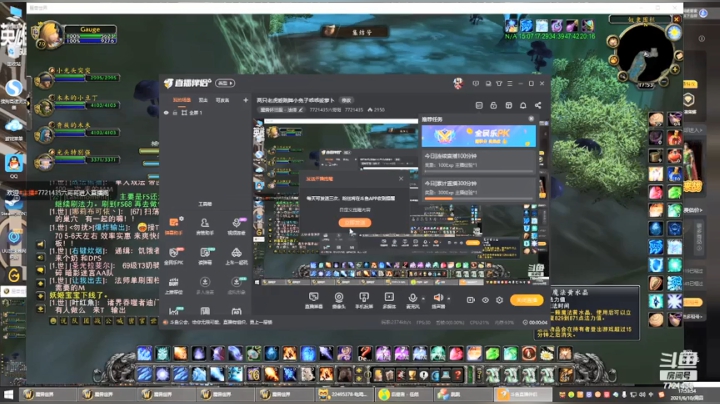Zoom out on the game minimap
This screenshot has height=404, width=720.
coord(664,81)
